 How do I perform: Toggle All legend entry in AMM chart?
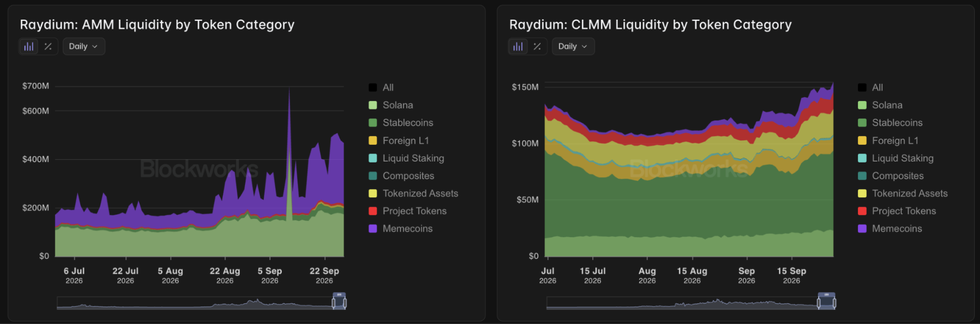tap(381, 87)
